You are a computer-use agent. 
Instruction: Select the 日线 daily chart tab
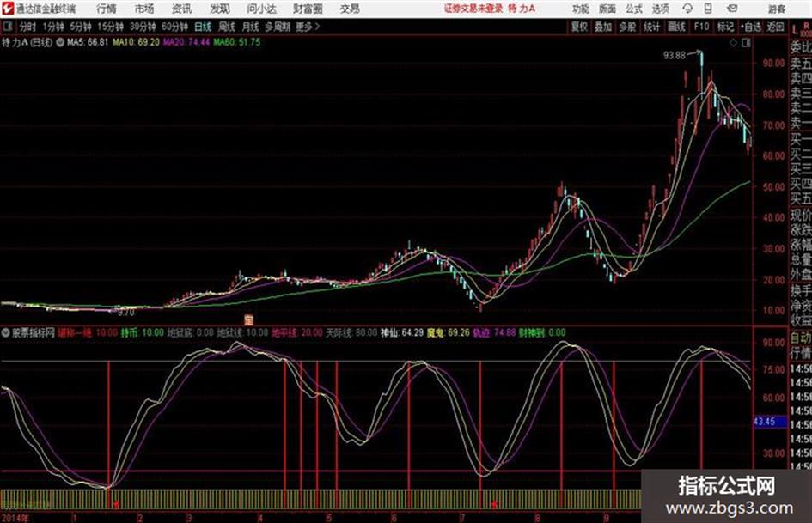pyautogui.click(x=203, y=27)
